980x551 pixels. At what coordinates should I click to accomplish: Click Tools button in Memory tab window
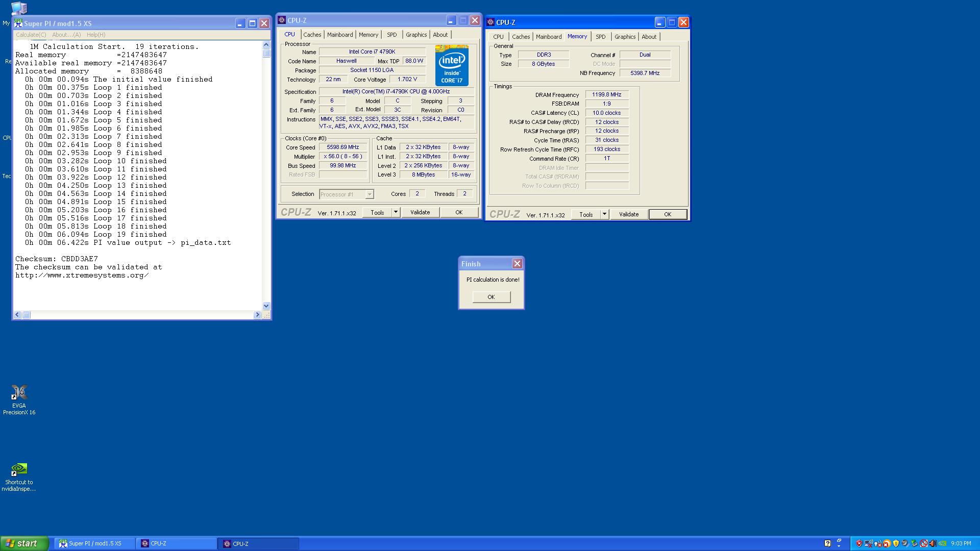pyautogui.click(x=586, y=214)
